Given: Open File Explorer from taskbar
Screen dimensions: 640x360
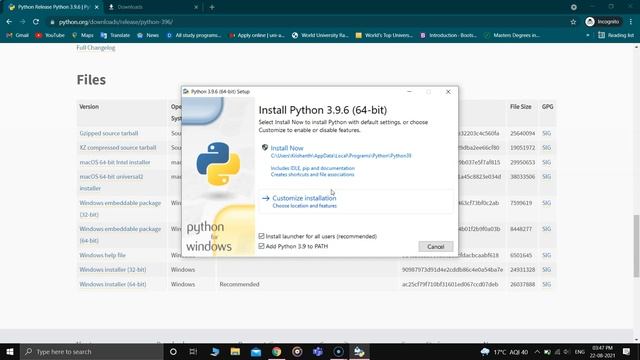Looking at the screenshot, I should click(x=235, y=351).
